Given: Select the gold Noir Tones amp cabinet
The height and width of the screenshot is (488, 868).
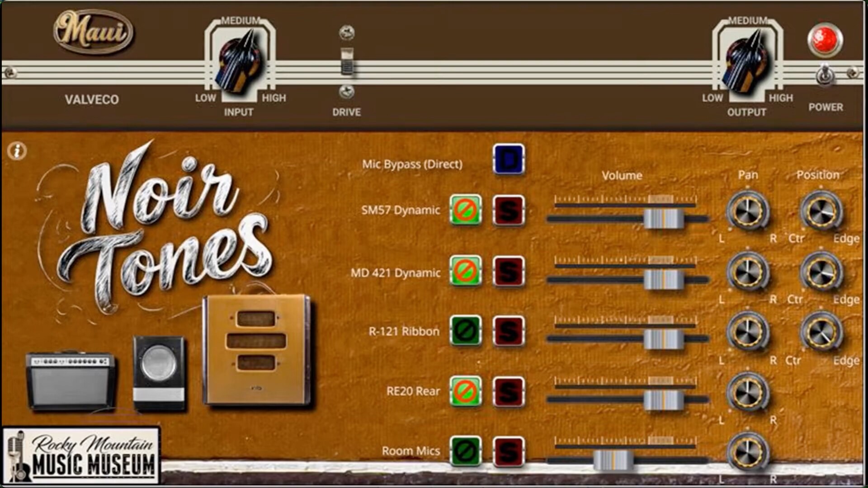Looking at the screenshot, I should coord(257,350).
